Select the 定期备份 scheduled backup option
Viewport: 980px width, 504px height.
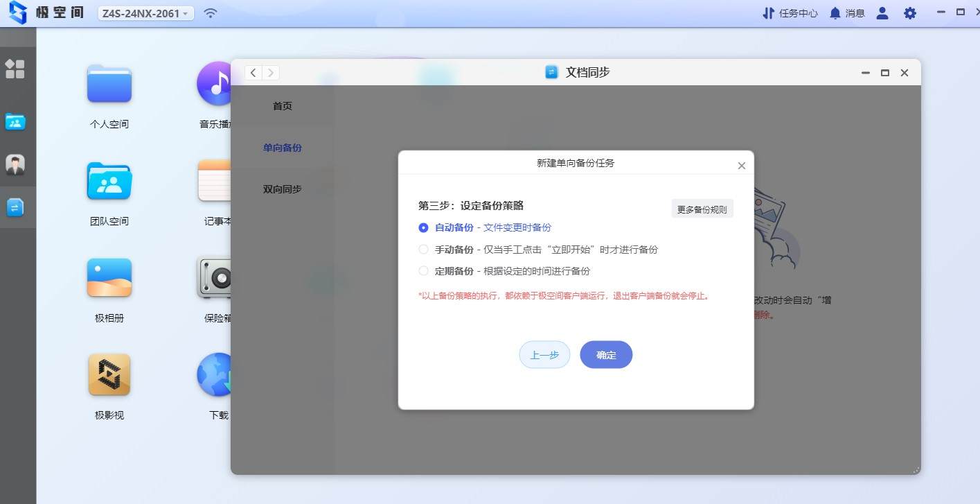423,271
